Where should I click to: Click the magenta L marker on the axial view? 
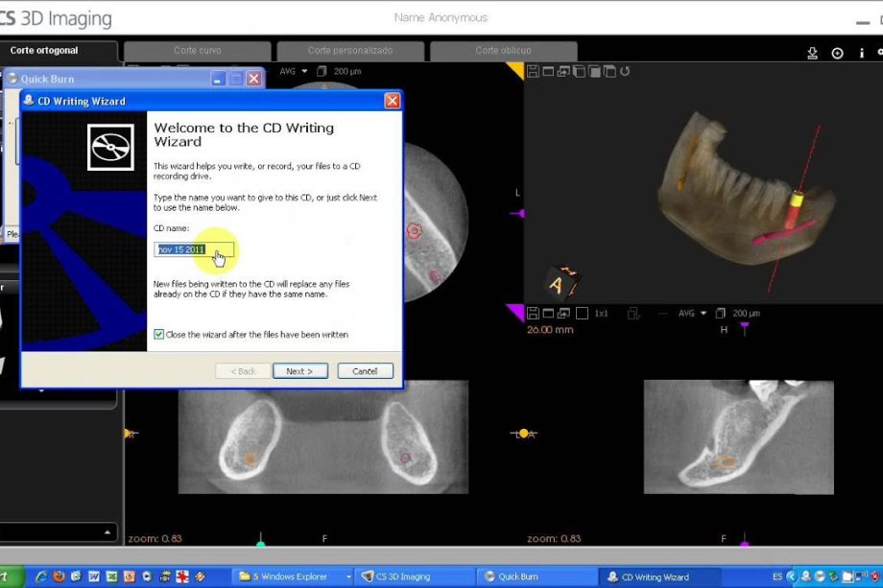pyautogui.click(x=517, y=213)
